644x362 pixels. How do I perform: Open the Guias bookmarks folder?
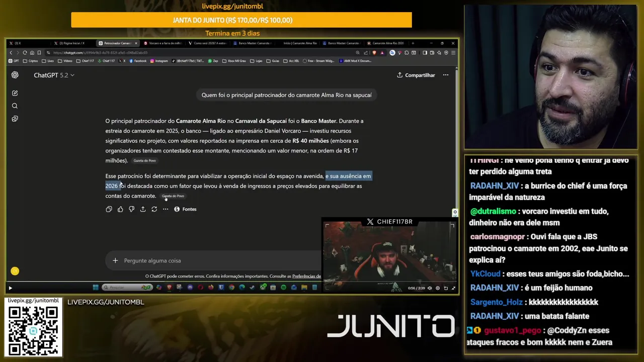(x=273, y=61)
